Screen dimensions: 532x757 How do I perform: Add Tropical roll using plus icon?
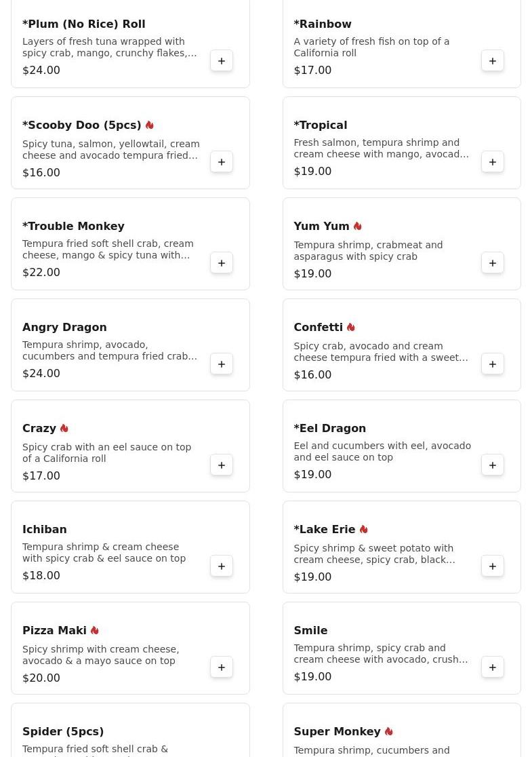click(493, 162)
